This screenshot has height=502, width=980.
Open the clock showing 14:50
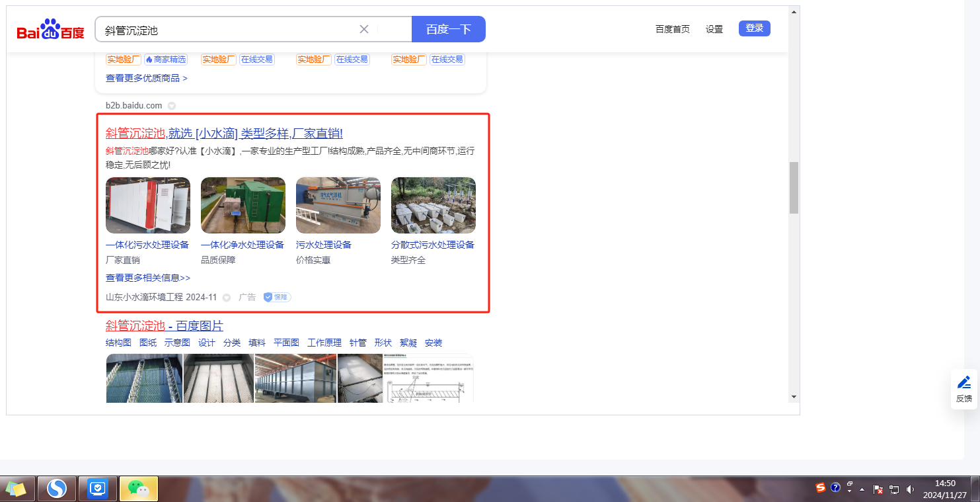point(945,489)
